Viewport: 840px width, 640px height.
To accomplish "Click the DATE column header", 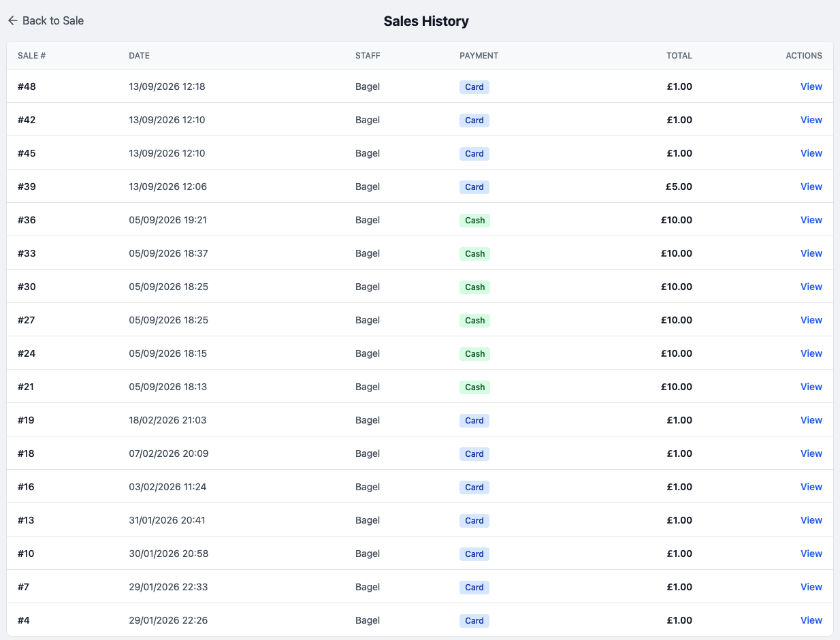I will point(139,56).
